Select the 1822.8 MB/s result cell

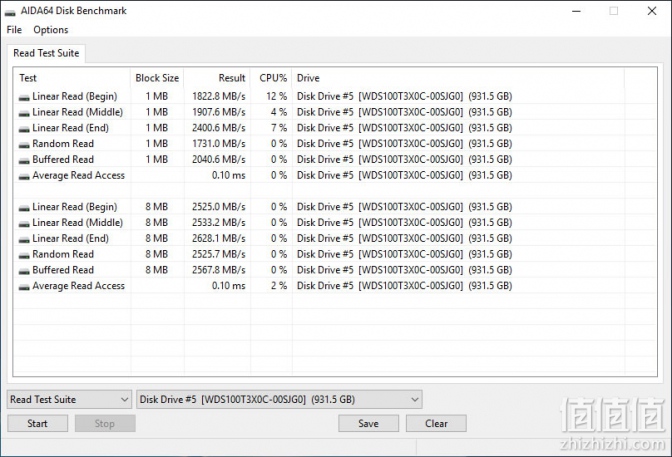coord(219,96)
